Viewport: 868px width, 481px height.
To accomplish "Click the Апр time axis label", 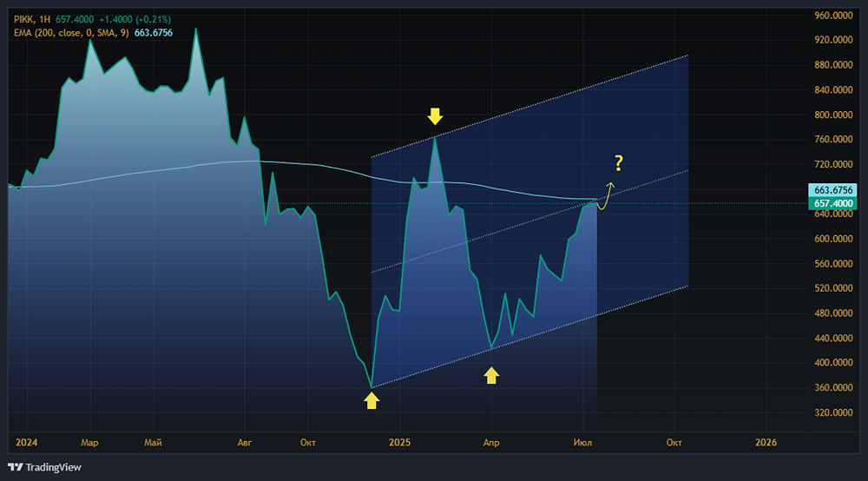I will pyautogui.click(x=491, y=442).
